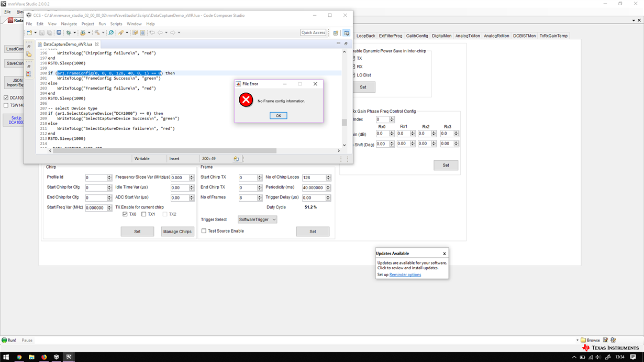
Task: Click the CCS editor horizontal scrollbar
Action: click(163, 151)
